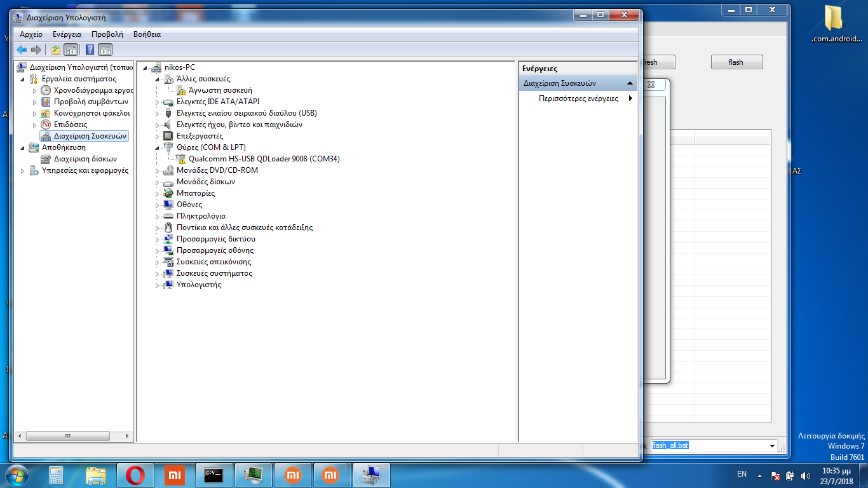The width and height of the screenshot is (868, 488).
Task: Click the Windows Start button
Action: 17,475
